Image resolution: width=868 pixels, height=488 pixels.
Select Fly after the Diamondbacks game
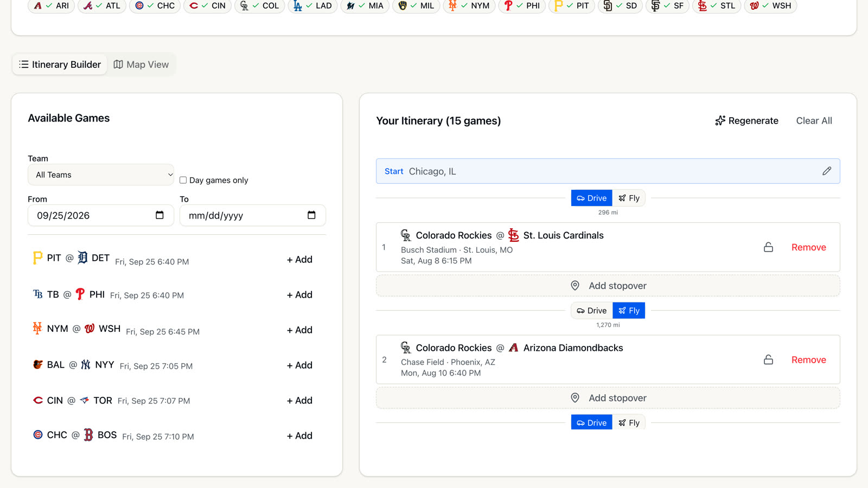(629, 422)
